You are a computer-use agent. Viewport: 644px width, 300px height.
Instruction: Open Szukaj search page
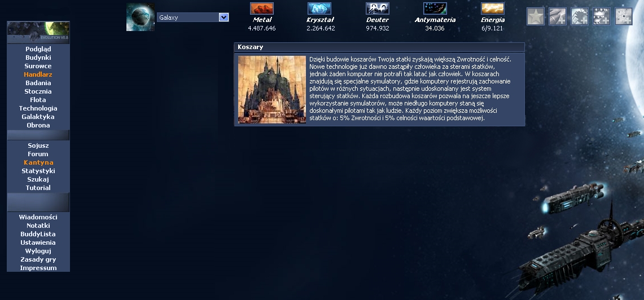click(38, 179)
